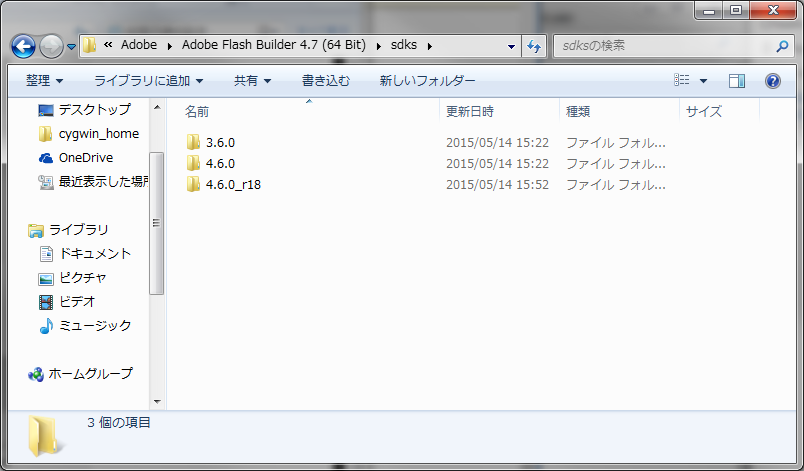Open the 共有 menu
The image size is (804, 471).
click(252, 80)
